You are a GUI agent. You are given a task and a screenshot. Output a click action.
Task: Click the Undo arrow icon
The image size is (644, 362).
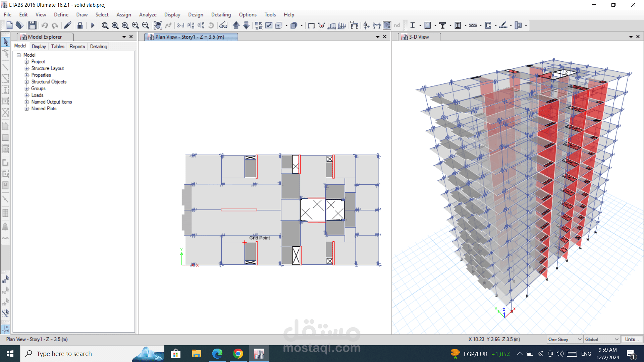tap(44, 25)
